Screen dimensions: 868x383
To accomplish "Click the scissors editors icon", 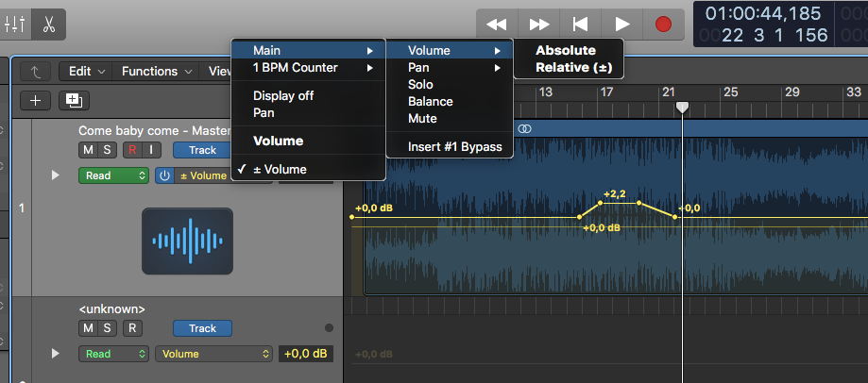I will [x=48, y=24].
